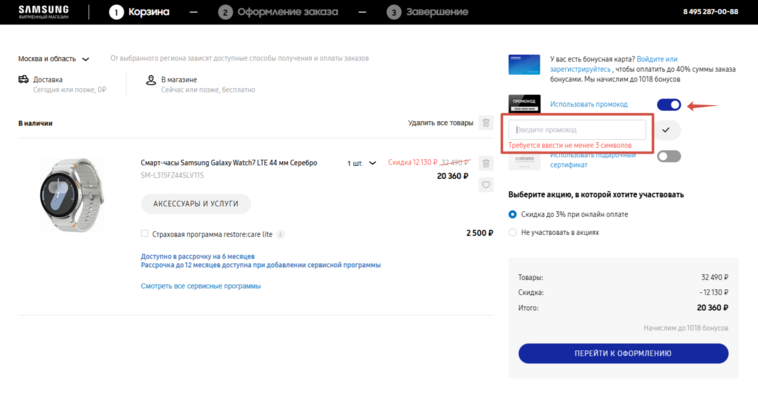Click the 2 500 ₽ insurance price

coord(480,233)
